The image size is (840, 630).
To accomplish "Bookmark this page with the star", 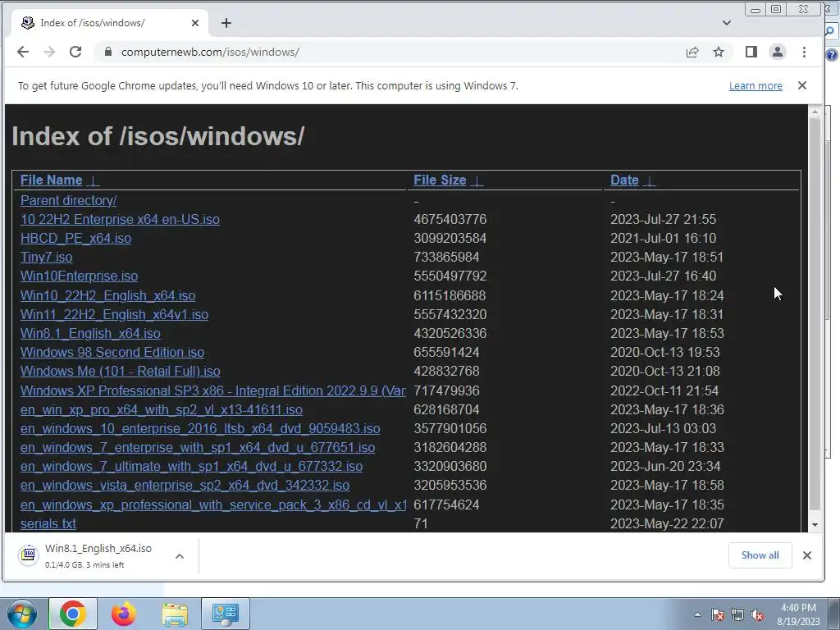I will [719, 52].
